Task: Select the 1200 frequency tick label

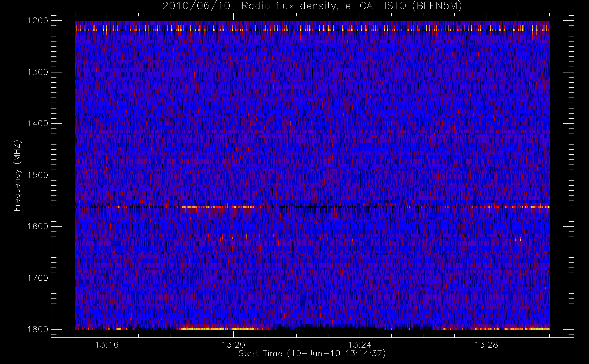Action: 38,21
